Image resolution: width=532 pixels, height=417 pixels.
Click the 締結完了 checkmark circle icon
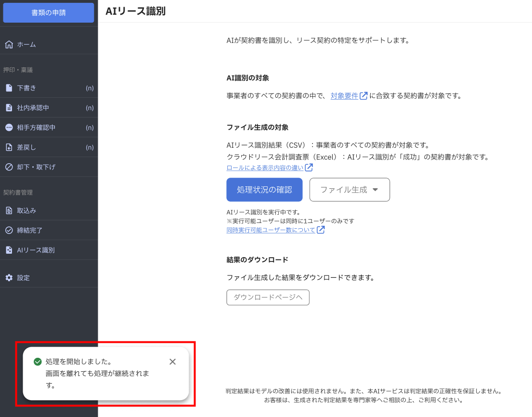coord(9,230)
